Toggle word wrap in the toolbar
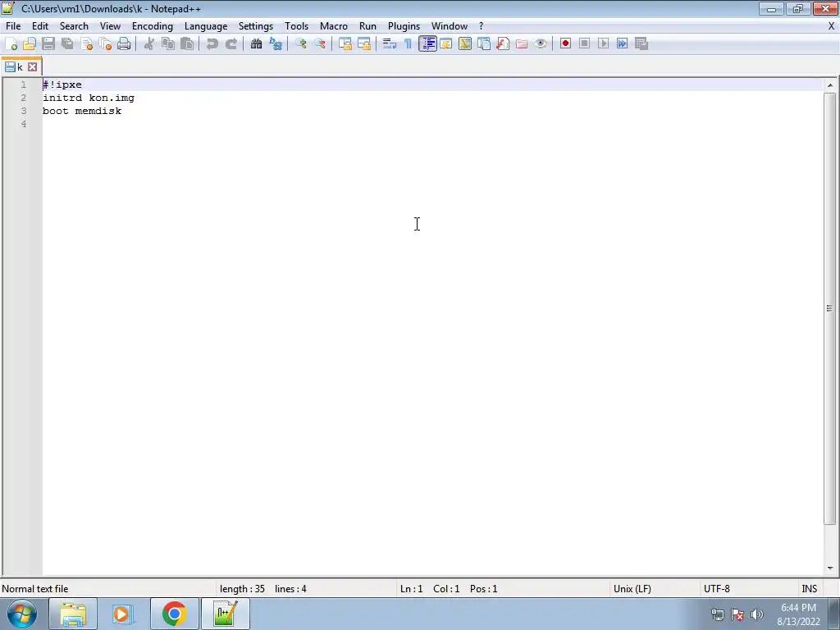The height and width of the screenshot is (630, 840). coord(390,44)
